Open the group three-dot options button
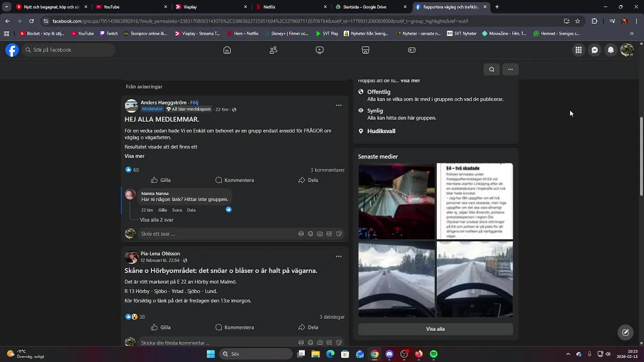Image resolution: width=644 pixels, height=362 pixels. pos(510,69)
